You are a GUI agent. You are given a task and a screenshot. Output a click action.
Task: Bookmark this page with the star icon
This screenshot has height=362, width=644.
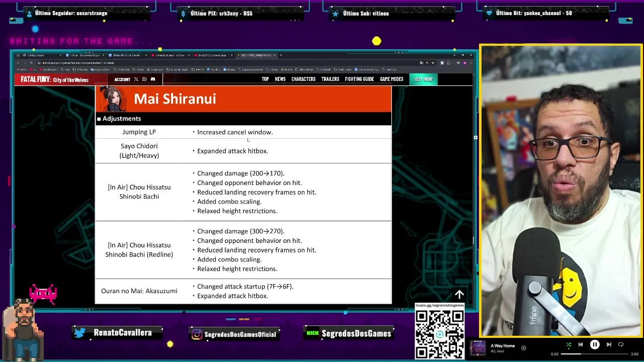[x=432, y=63]
